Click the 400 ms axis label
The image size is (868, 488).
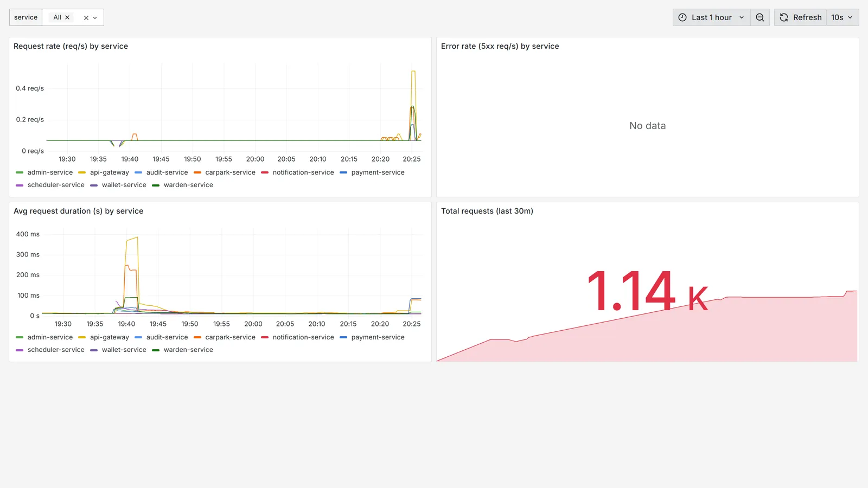pos(28,234)
